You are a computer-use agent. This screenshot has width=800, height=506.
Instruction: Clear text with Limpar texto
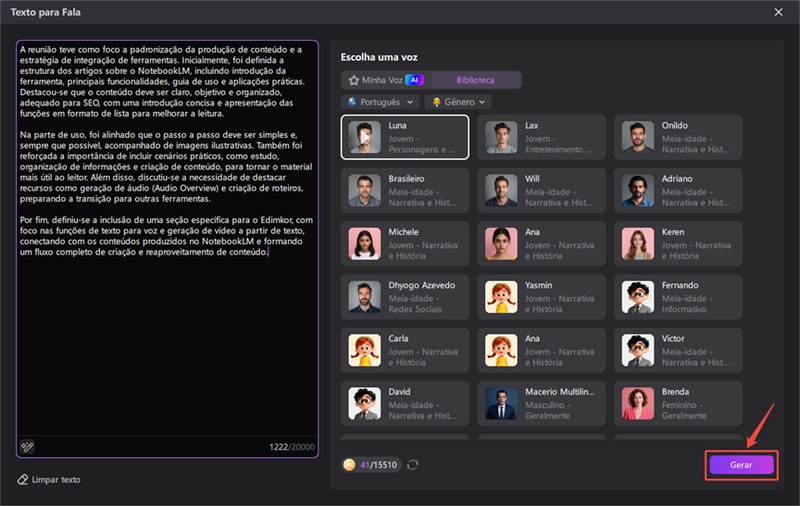click(49, 479)
